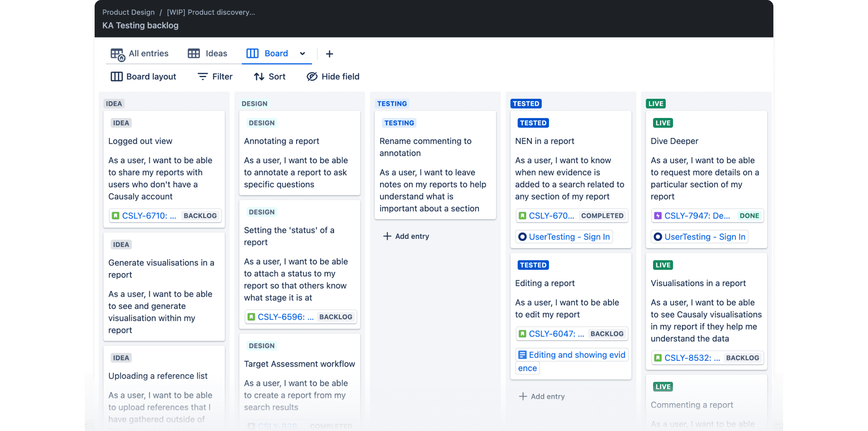Click the Sort arrows icon
Screen dimensions: 868x431
coord(259,76)
